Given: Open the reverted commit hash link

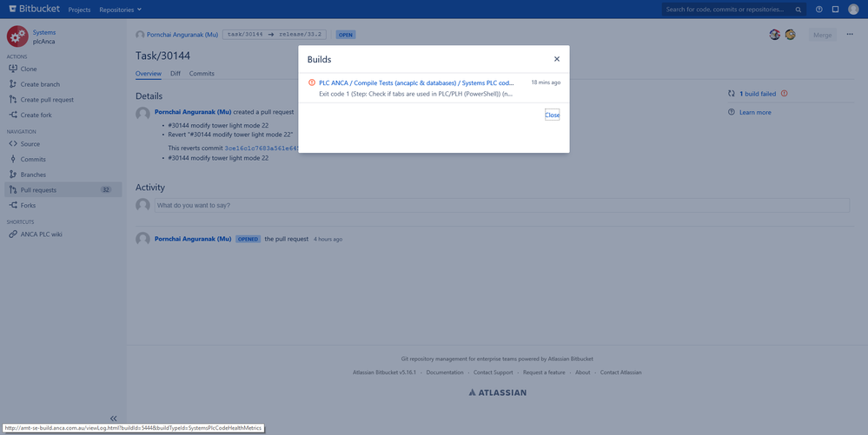Looking at the screenshot, I should click(x=262, y=148).
